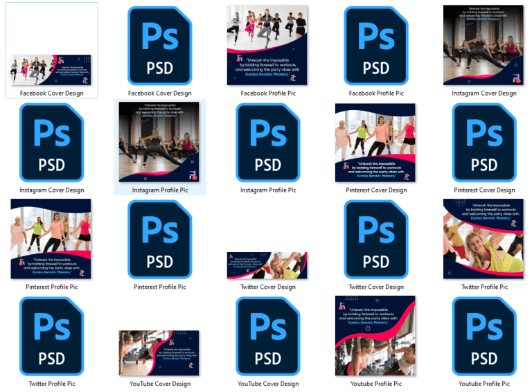The image size is (532, 392).
Task: Click the Instagram Cover Design image preview thumbnail
Action: (483, 45)
